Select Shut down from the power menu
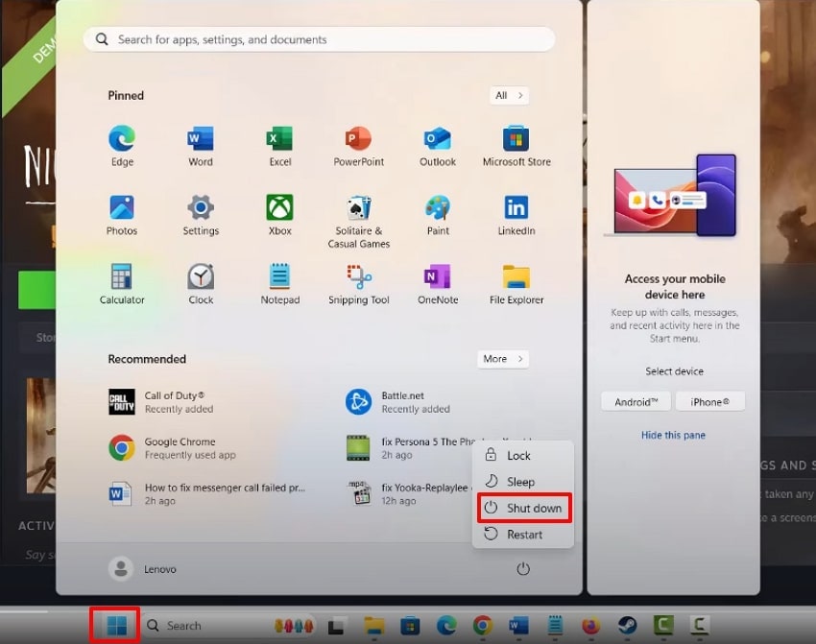816x644 pixels. pos(524,508)
